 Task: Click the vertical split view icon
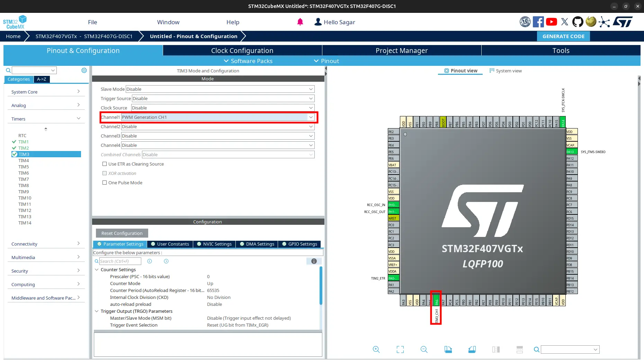point(496,349)
